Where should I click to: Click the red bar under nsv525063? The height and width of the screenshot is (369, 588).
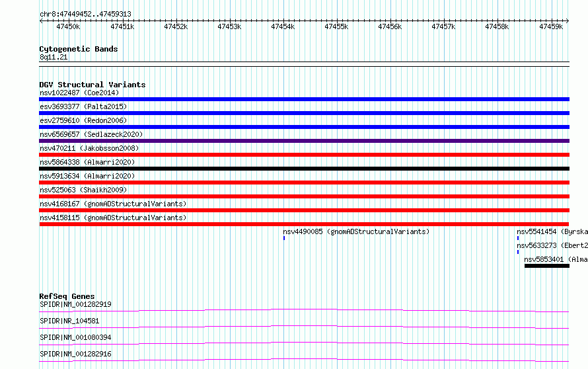pos(304,196)
